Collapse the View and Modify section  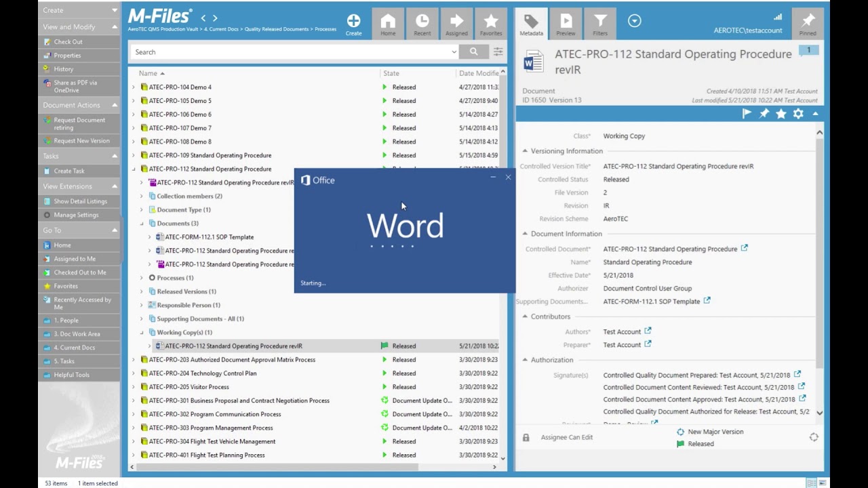pos(114,27)
